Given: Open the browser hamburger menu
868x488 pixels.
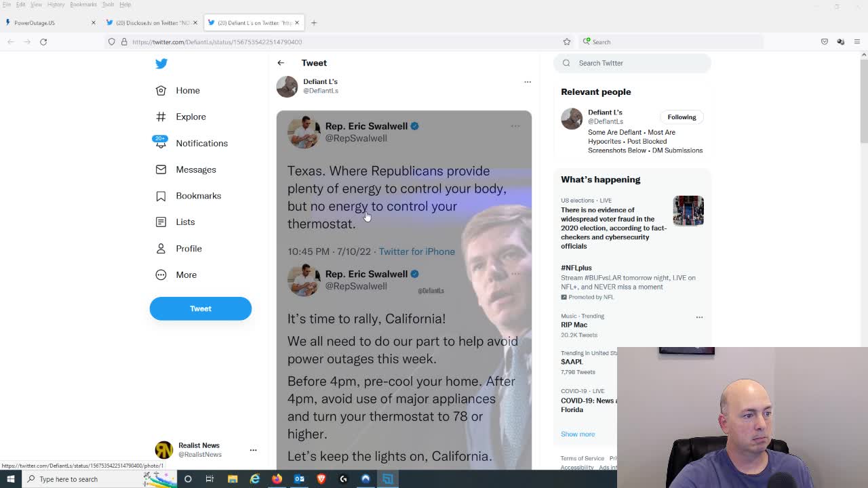Looking at the screenshot, I should tap(857, 42).
